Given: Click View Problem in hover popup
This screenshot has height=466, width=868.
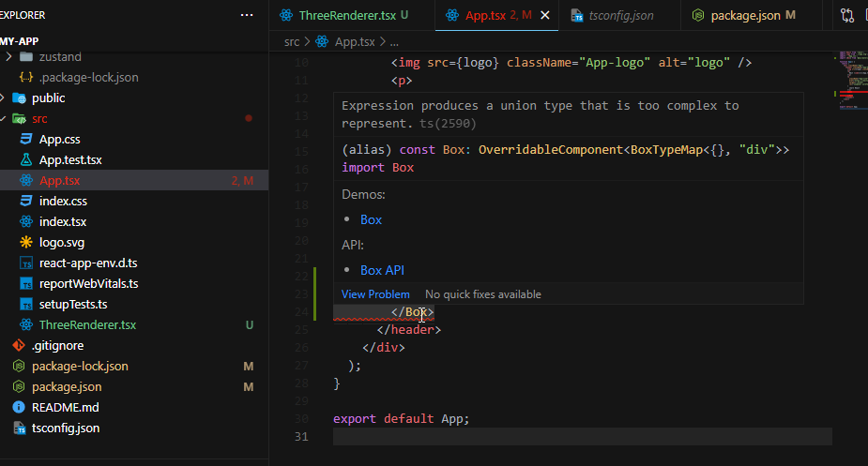Looking at the screenshot, I should click(375, 294).
